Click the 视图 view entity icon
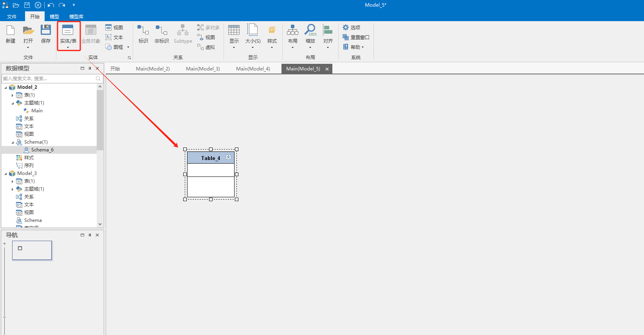This screenshot has height=335, width=644. (x=109, y=27)
